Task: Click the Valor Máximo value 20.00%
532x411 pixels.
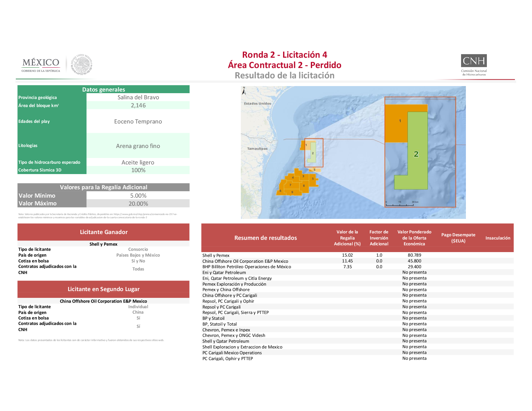Action: (138, 204)
